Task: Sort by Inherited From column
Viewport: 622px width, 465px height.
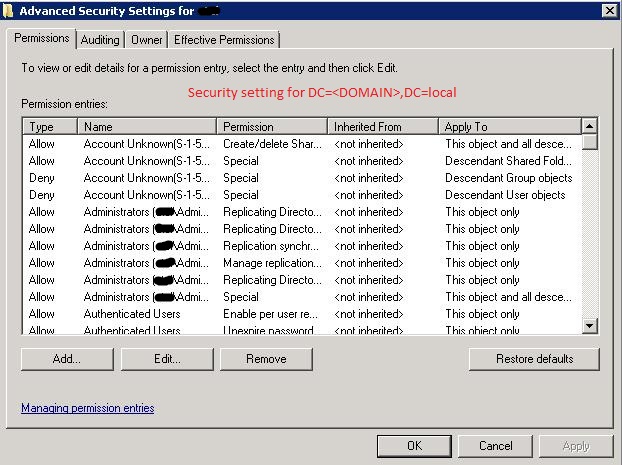Action: (382, 127)
